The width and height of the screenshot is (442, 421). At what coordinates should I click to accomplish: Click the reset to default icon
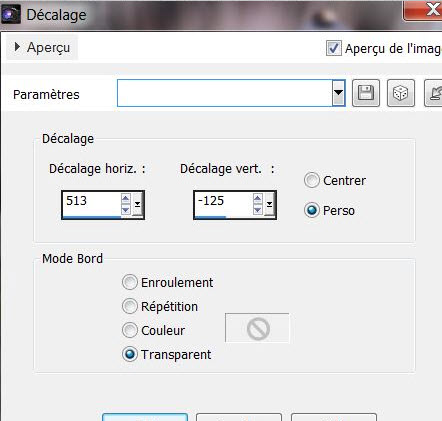click(433, 93)
